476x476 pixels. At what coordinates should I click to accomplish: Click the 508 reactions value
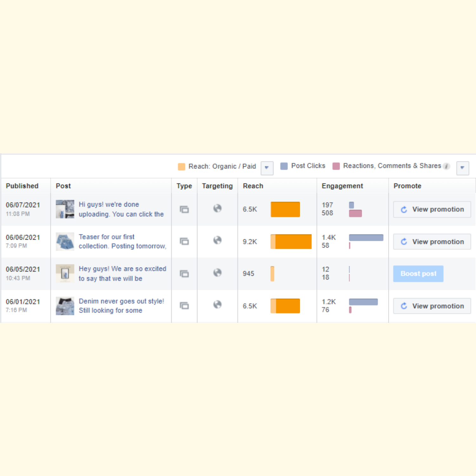(x=327, y=213)
